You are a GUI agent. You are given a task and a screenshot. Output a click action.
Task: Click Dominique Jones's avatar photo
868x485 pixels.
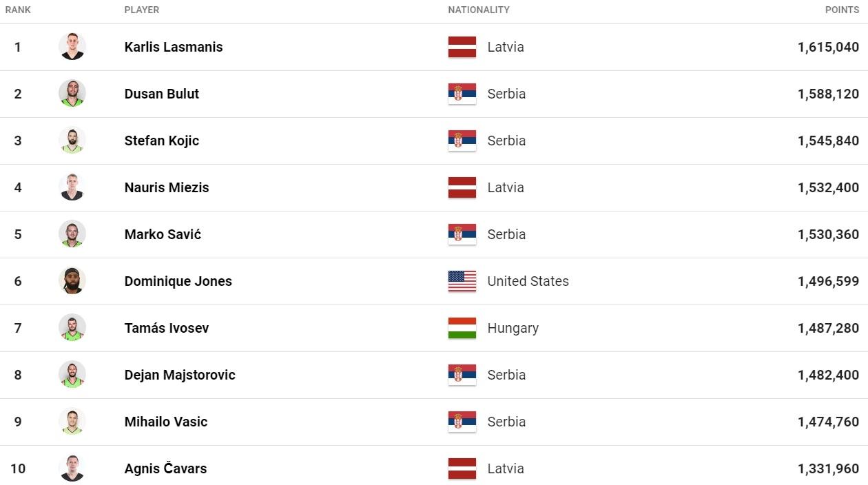click(72, 281)
